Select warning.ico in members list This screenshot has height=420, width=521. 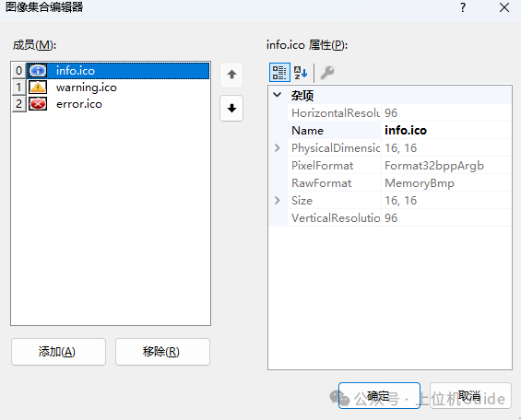coord(118,87)
